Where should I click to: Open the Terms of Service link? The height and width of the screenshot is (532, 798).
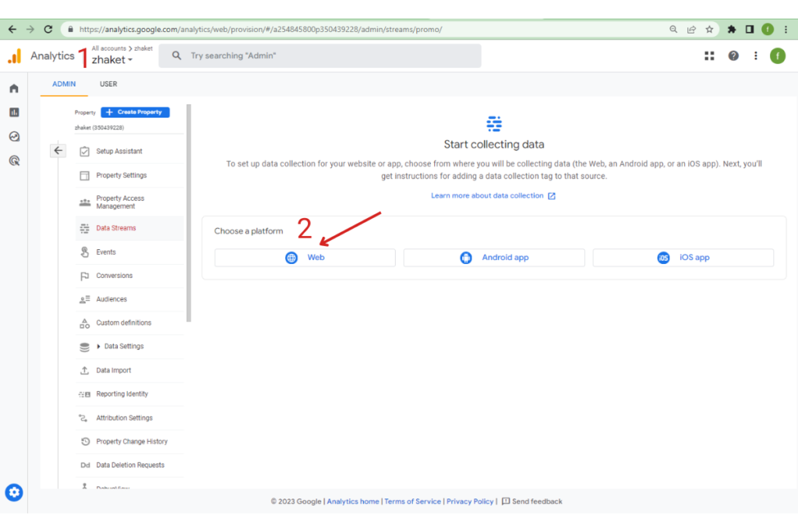pyautogui.click(x=413, y=502)
